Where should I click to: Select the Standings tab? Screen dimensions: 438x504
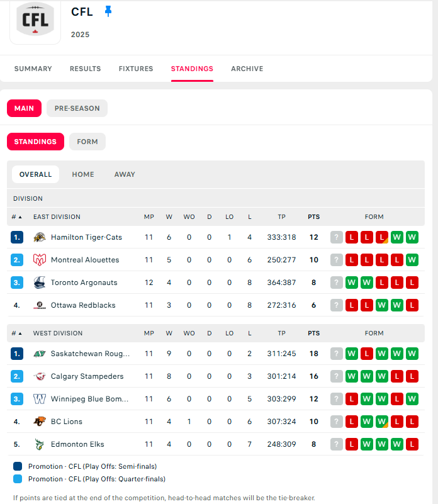pos(192,69)
